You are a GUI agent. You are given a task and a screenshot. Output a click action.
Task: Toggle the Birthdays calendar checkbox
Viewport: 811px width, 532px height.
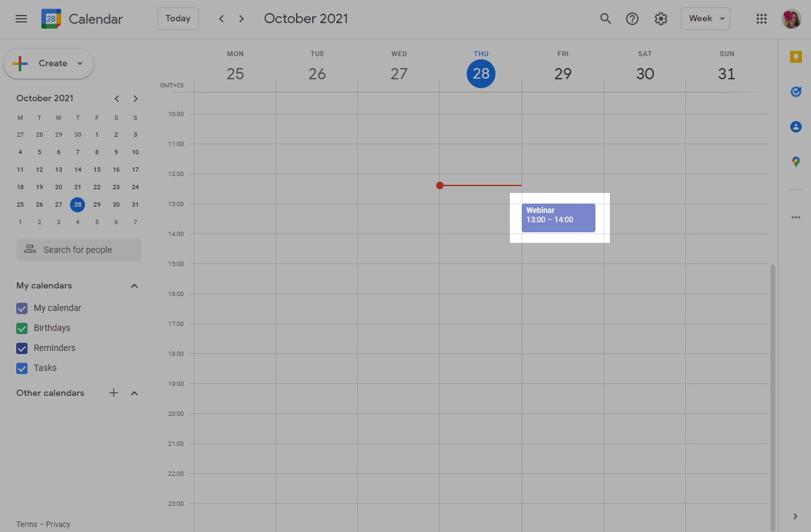pyautogui.click(x=22, y=328)
